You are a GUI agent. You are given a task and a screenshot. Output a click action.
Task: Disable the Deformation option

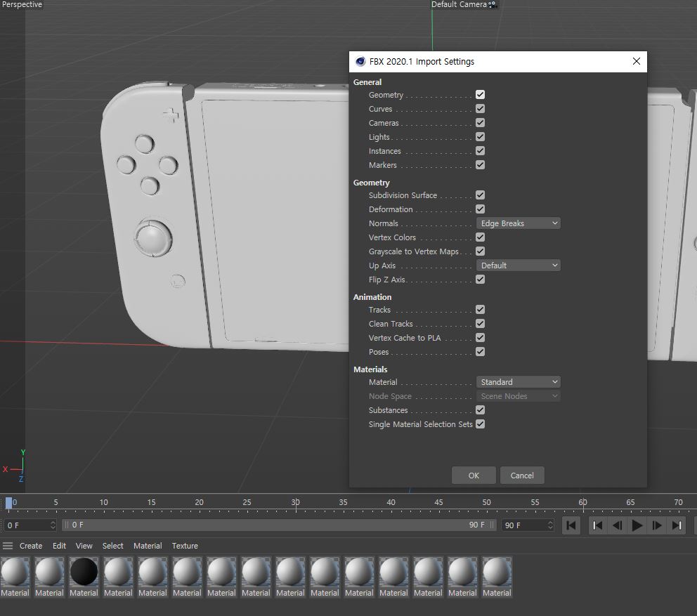[x=480, y=209]
